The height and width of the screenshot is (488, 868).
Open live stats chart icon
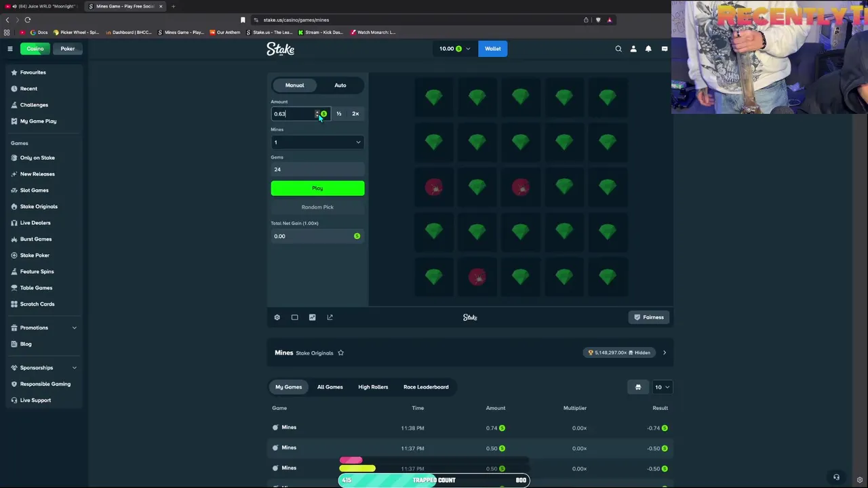[312, 317]
